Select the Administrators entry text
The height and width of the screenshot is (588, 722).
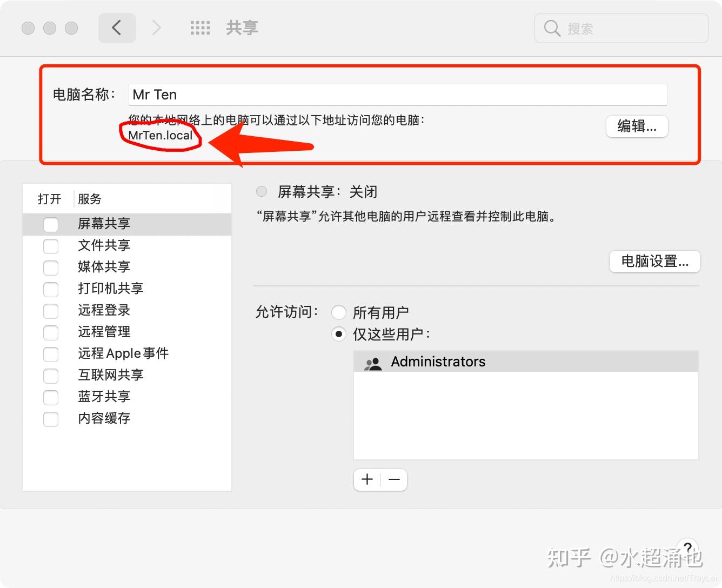coord(438,362)
